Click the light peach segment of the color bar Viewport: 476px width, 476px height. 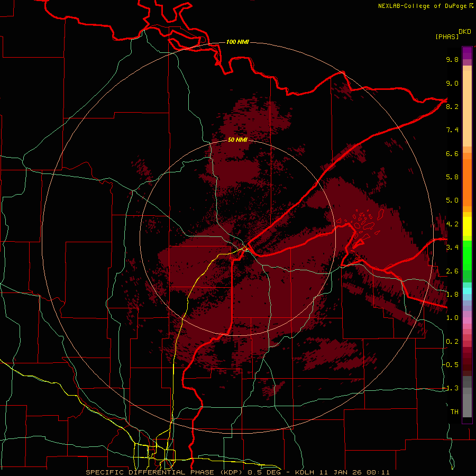coord(467,108)
